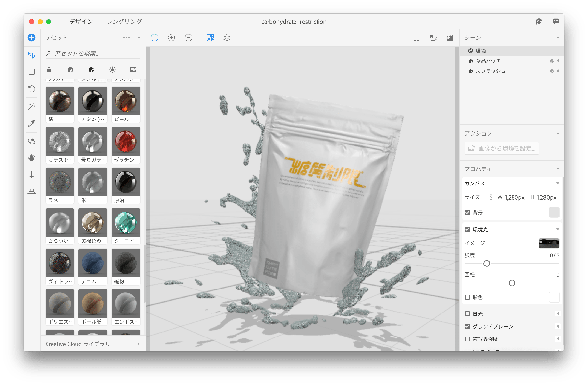Expand the 食品パウチ model arrow
This screenshot has height=385, width=588.
coord(558,61)
